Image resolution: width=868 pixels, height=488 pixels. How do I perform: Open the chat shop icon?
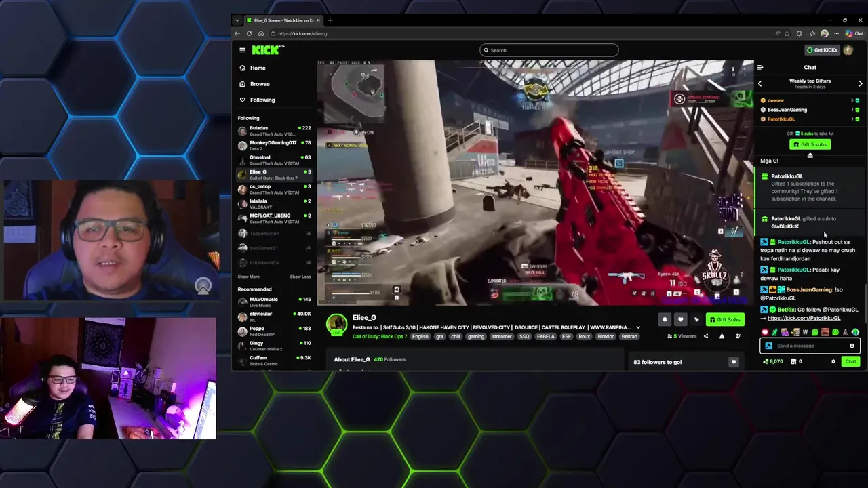click(x=793, y=362)
